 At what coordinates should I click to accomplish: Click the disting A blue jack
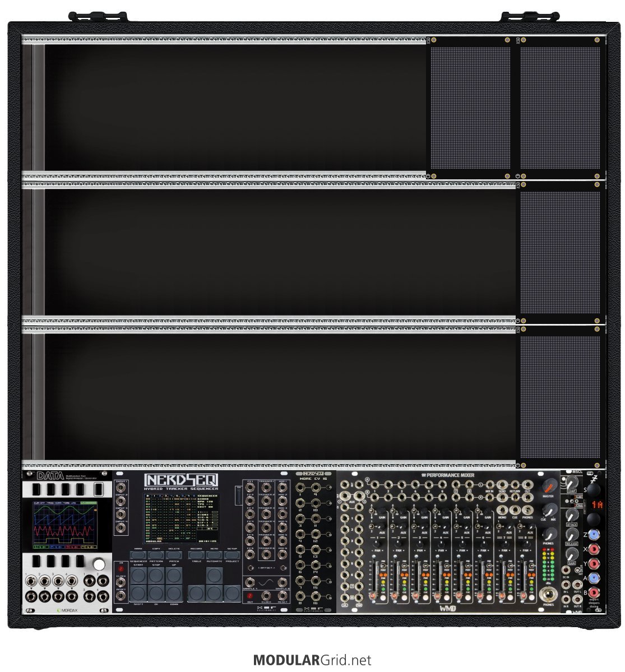[594, 578]
